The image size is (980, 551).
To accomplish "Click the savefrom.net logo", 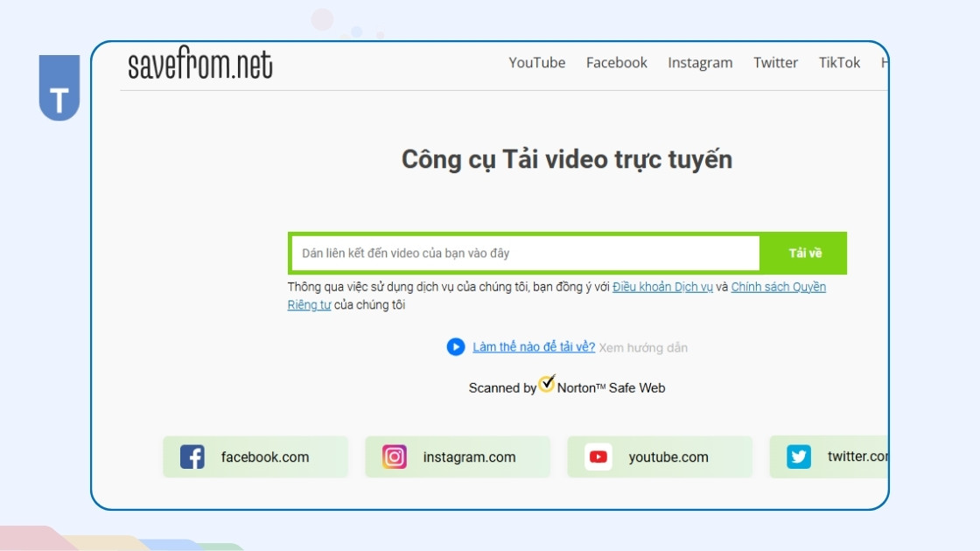I will coord(200,65).
